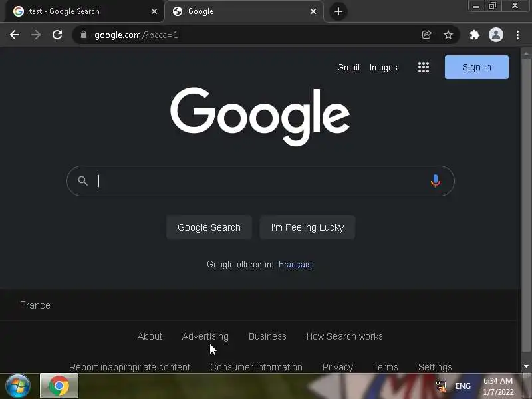Open the Google apps grid
Viewport: 532px width, 399px height.
(x=424, y=67)
